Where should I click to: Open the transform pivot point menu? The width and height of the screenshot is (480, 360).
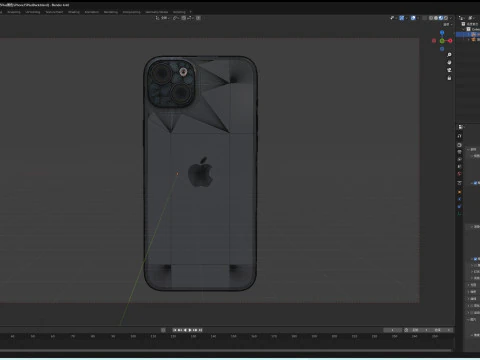click(x=176, y=18)
